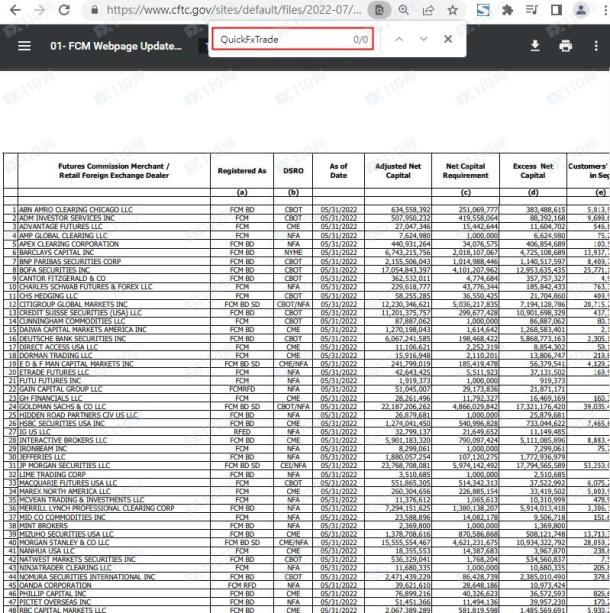Go forward to the next page
The width and height of the screenshot is (610, 613).
39,10
